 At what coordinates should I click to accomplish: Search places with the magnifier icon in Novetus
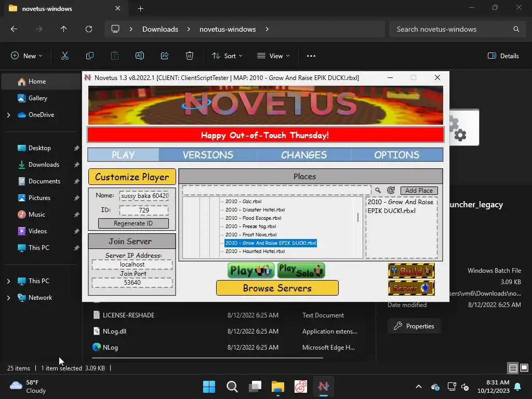(x=378, y=190)
